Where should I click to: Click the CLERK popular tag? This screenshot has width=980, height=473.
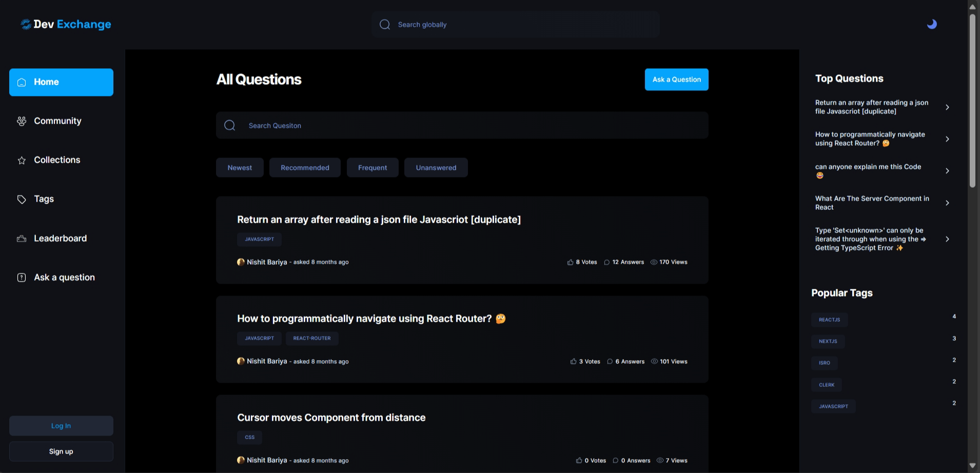tap(826, 385)
